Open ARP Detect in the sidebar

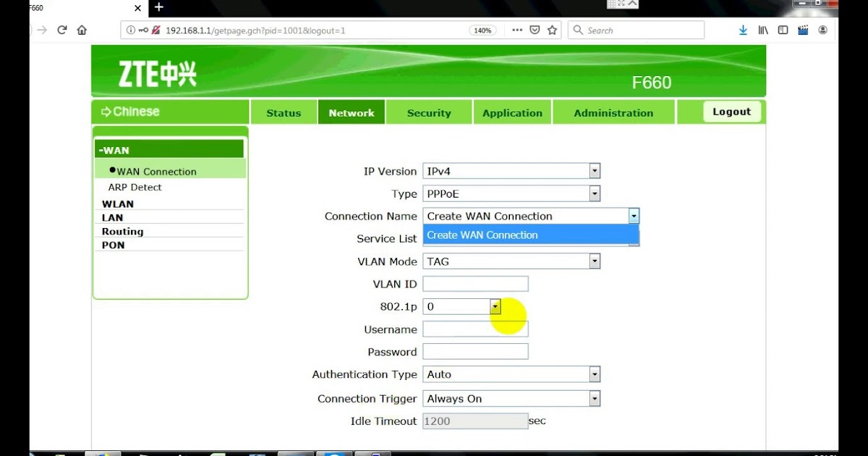(135, 187)
